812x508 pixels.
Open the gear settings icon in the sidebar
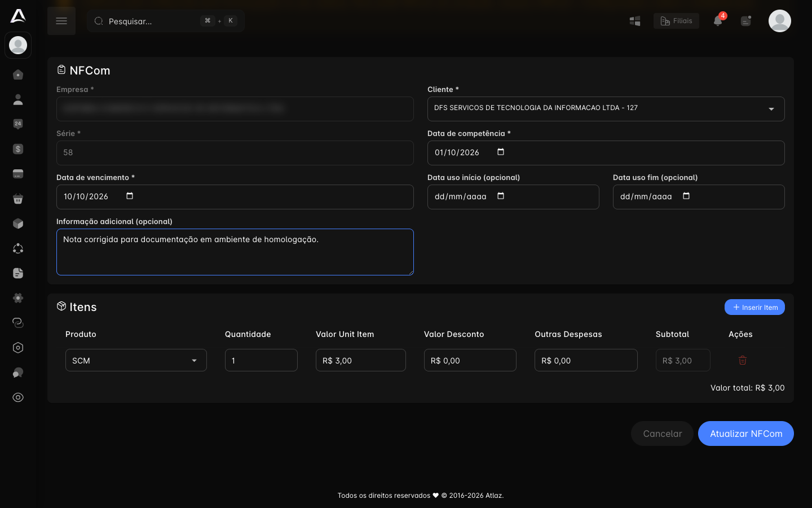click(x=18, y=298)
